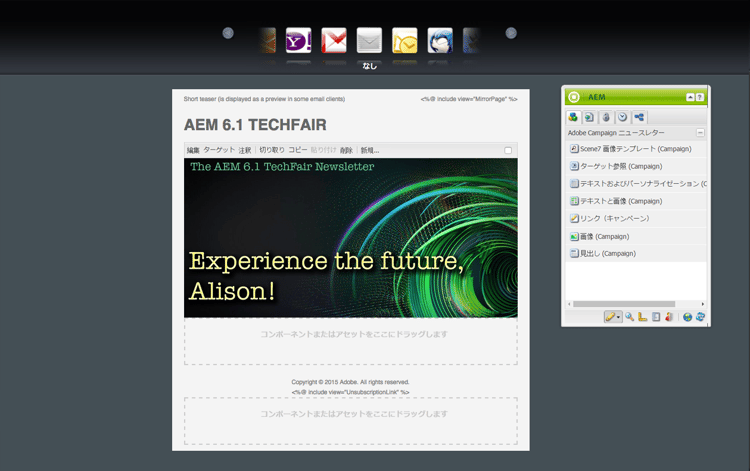Open the Versioning clock tab in sidekick
The image size is (750, 471).
[x=622, y=117]
